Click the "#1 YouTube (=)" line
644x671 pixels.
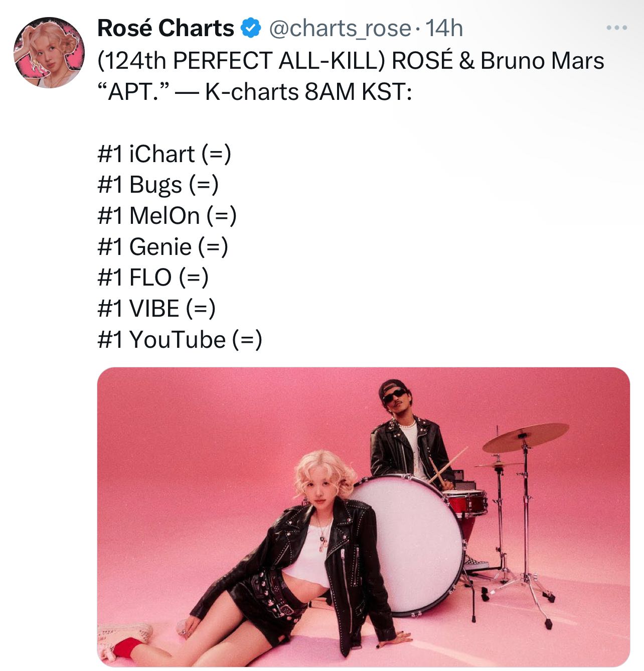(x=180, y=340)
